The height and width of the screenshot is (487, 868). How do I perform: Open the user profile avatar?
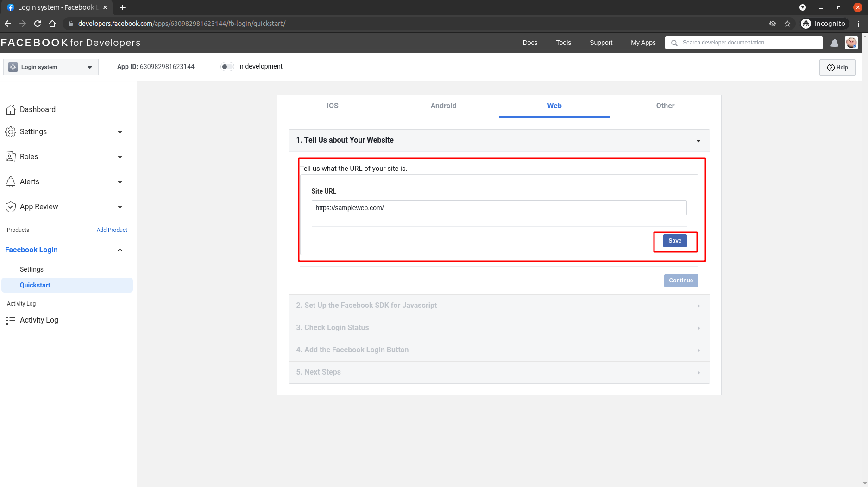[x=851, y=43]
